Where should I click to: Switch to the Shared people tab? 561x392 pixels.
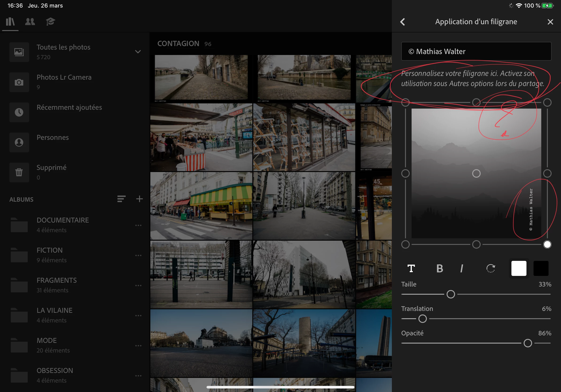pyautogui.click(x=30, y=22)
